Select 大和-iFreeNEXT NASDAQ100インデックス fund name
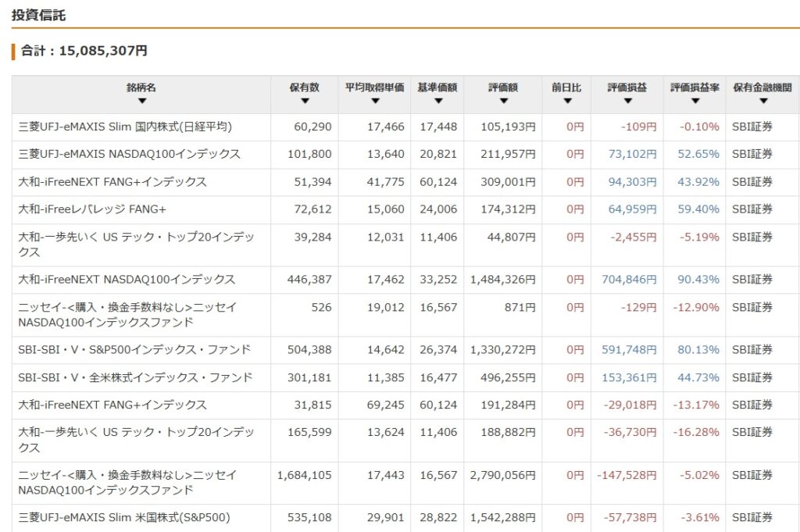Image resolution: width=800 pixels, height=532 pixels. click(x=127, y=280)
